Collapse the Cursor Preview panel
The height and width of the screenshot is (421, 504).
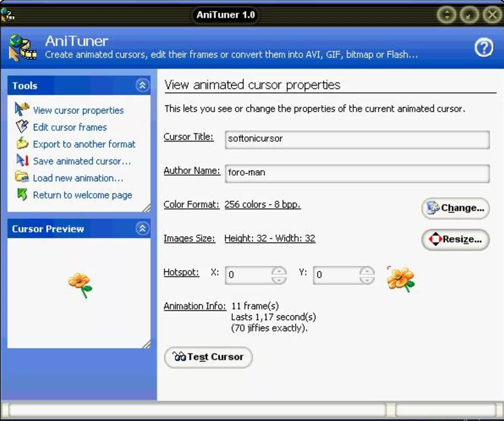[x=142, y=229]
